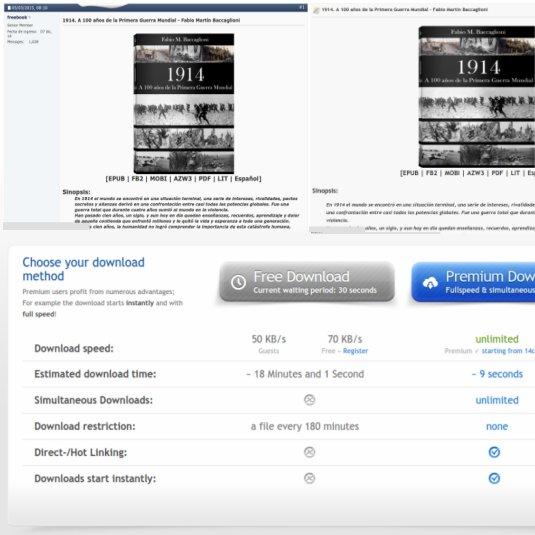Click the right 1914 book cover image
The image size is (535, 535).
pos(477,97)
